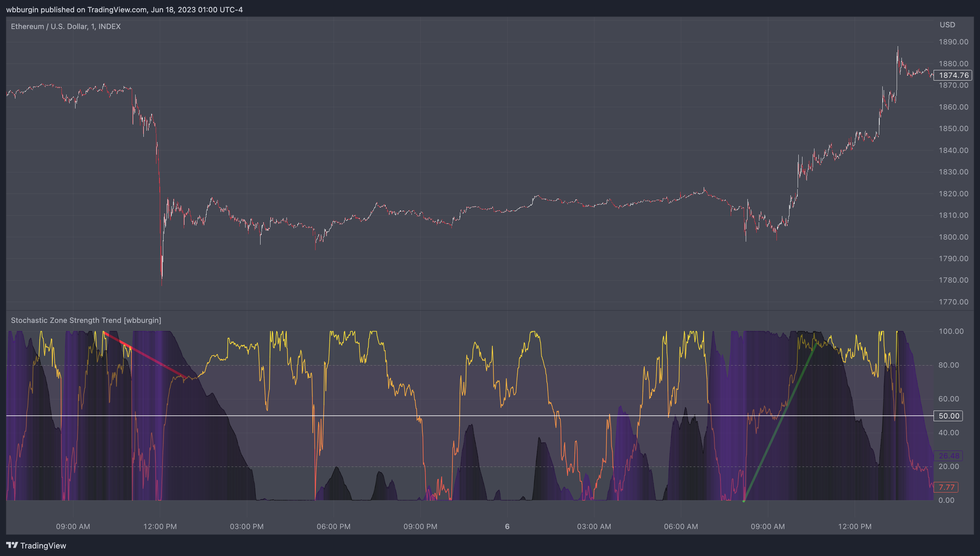Click the 60.00 indicator axis label
Viewport: 980px width, 556px height.
949,399
